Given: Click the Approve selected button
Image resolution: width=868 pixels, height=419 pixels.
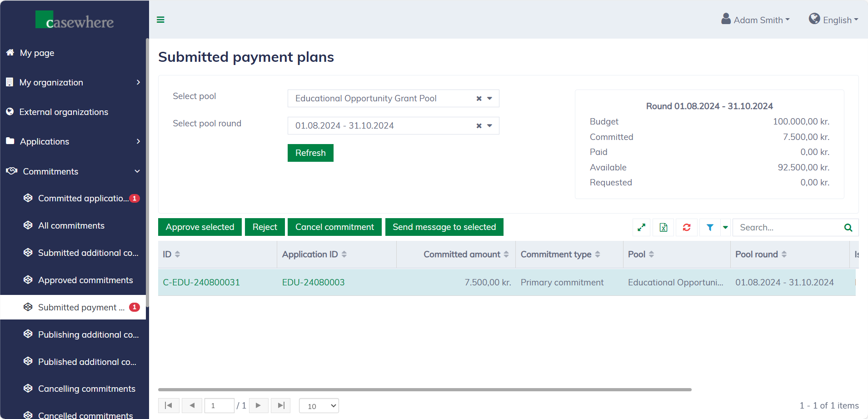Looking at the screenshot, I should [200, 227].
